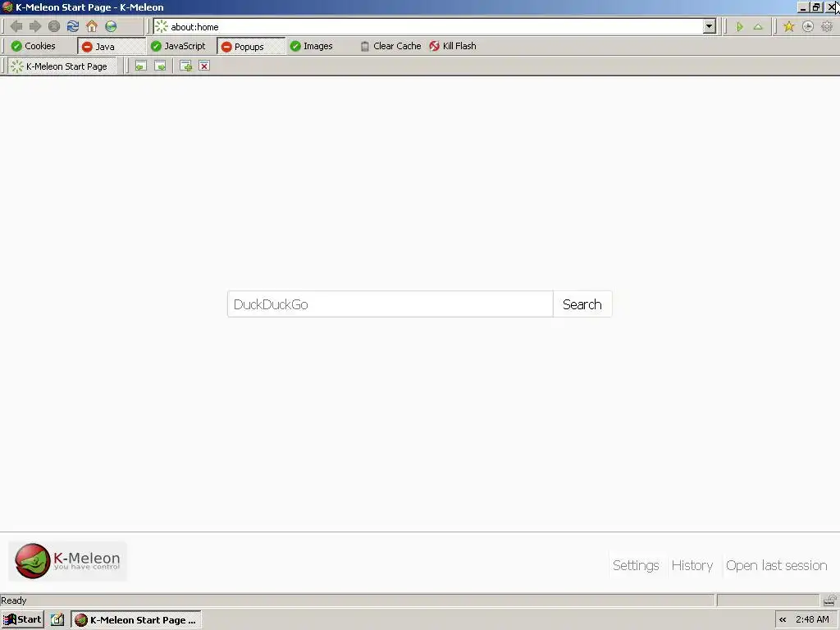Switch to next tab icon
840x630 pixels.
click(x=160, y=66)
